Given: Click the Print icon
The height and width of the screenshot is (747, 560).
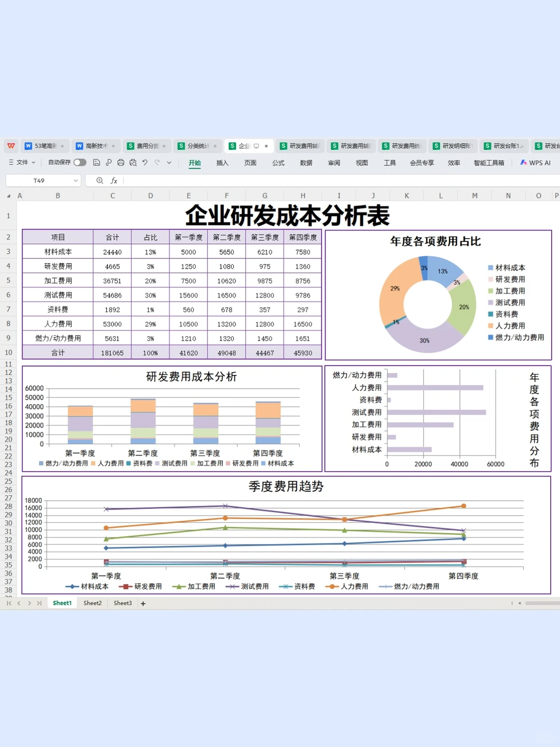Looking at the screenshot, I should pos(120,163).
